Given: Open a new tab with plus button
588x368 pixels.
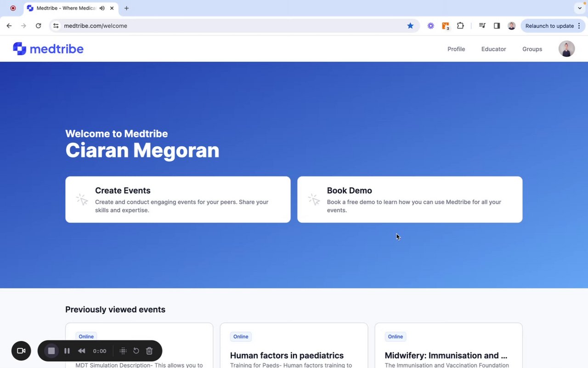Looking at the screenshot, I should pos(126,8).
